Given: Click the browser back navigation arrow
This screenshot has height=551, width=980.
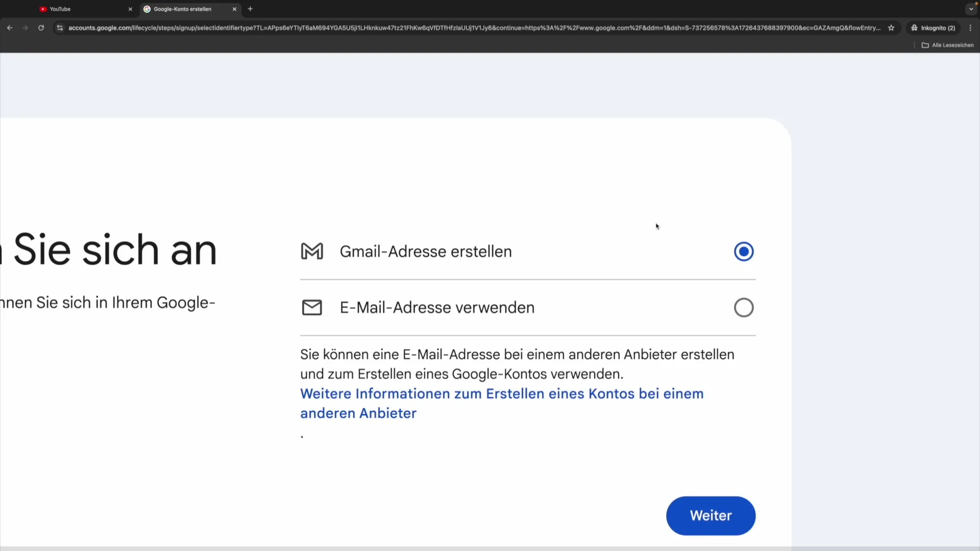Looking at the screenshot, I should (x=10, y=28).
